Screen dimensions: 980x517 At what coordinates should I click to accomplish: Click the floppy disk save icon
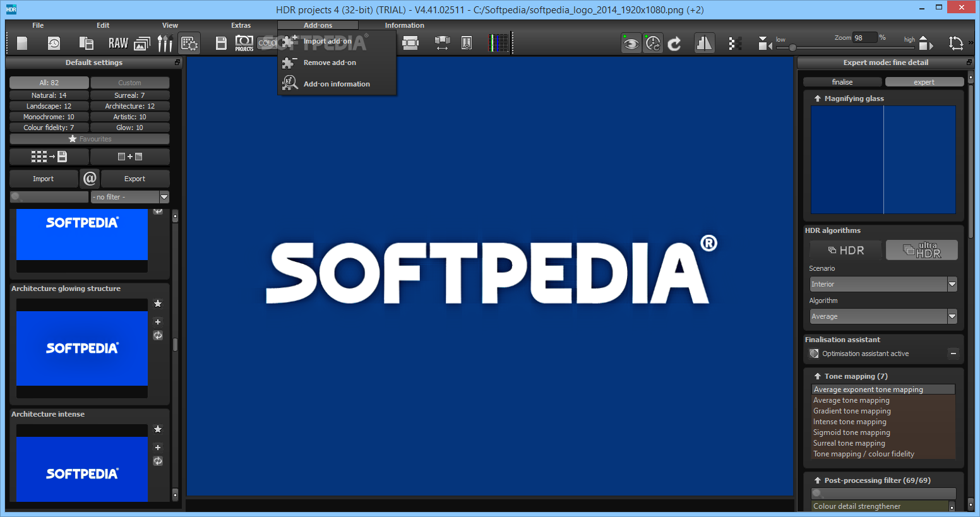point(221,43)
